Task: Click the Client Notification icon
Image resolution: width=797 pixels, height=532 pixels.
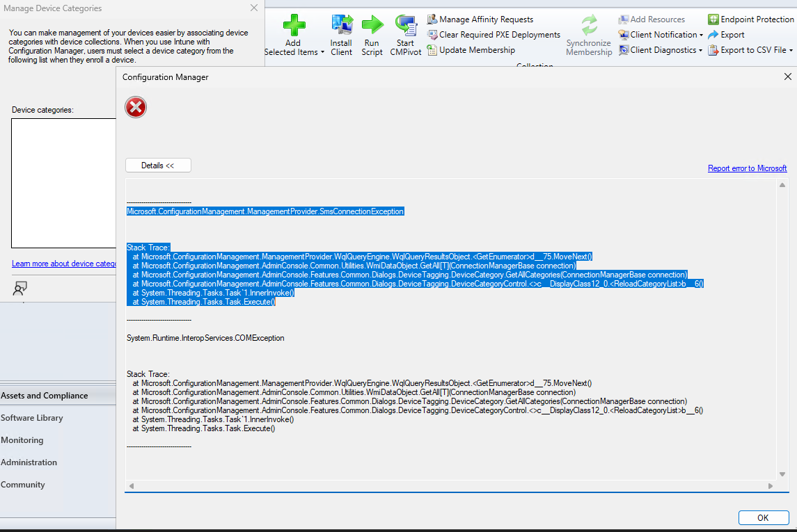Action: pyautogui.click(x=623, y=35)
